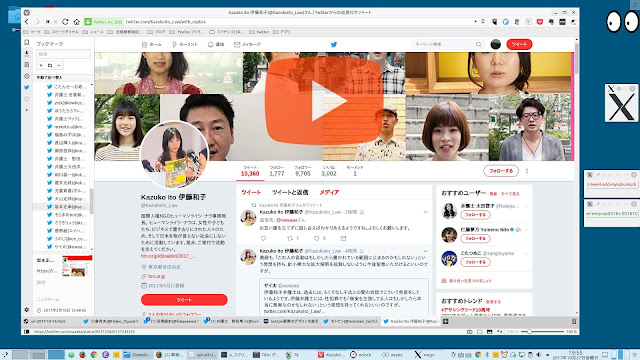Click the red Tweet button in header
640x360 pixels.
519,44
